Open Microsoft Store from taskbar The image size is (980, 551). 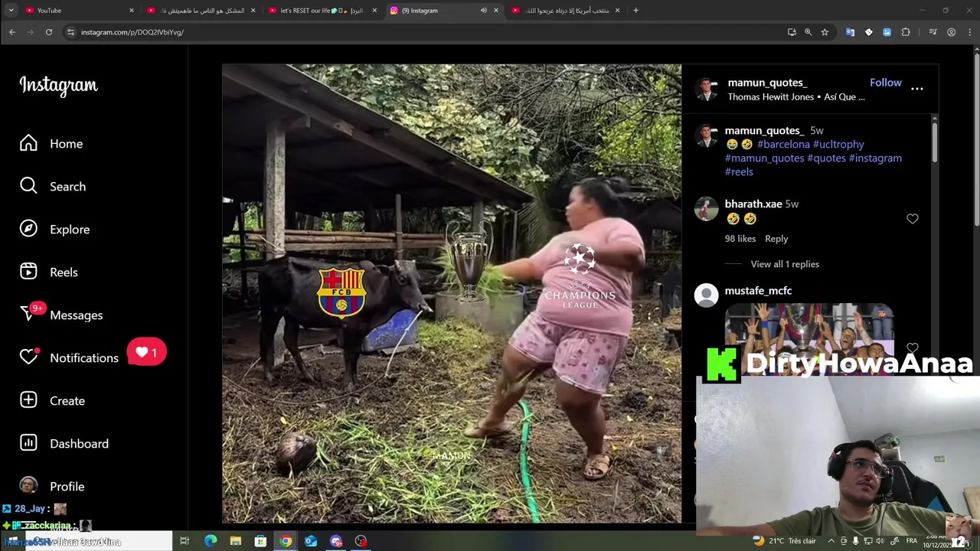point(260,541)
